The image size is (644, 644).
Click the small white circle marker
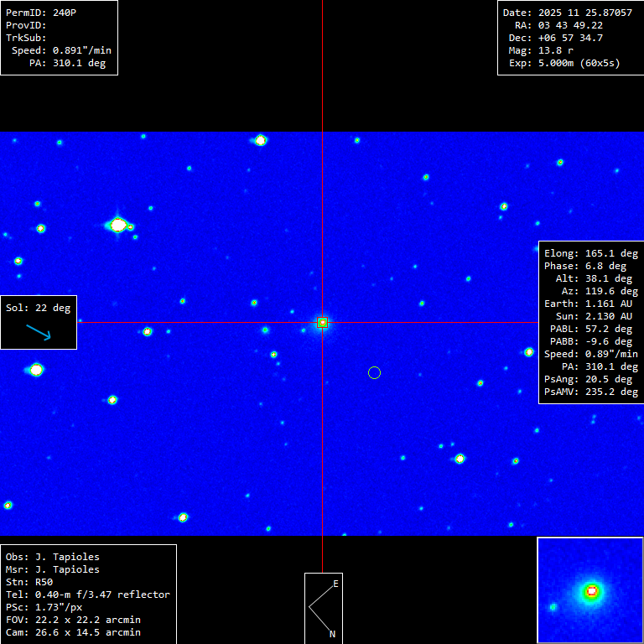pos(375,372)
